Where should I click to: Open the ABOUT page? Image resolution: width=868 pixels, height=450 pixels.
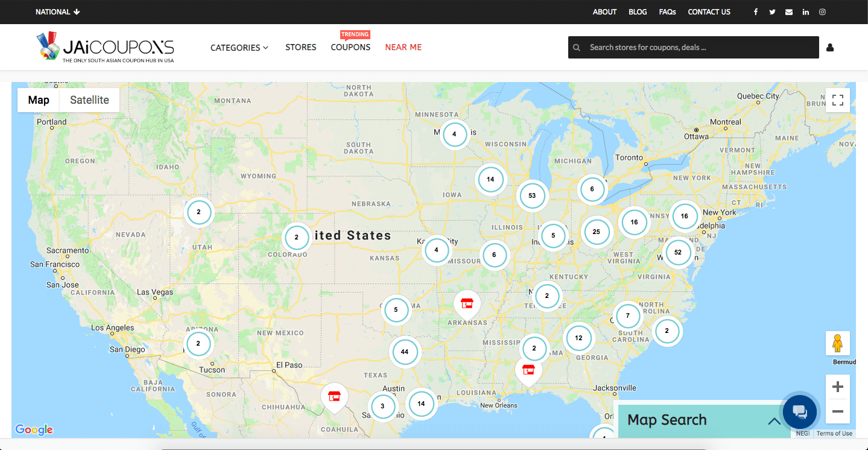[605, 12]
